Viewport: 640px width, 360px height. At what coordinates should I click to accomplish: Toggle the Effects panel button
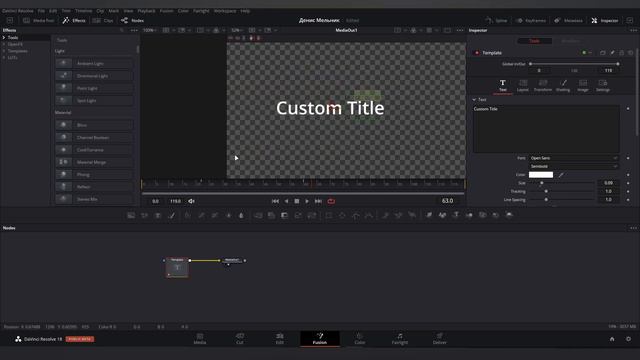pyautogui.click(x=74, y=20)
